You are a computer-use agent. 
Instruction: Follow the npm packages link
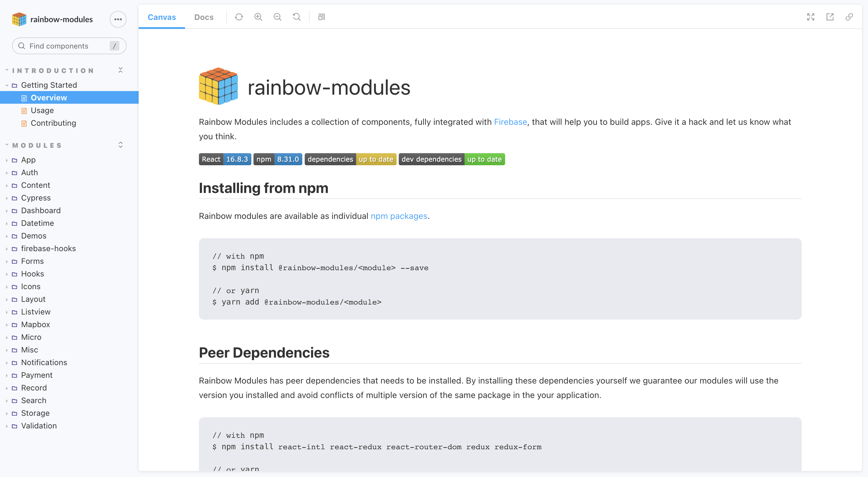click(399, 216)
